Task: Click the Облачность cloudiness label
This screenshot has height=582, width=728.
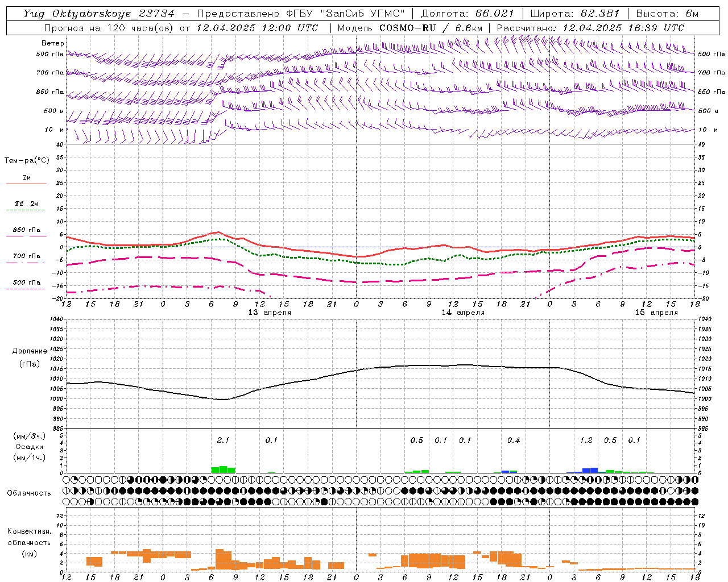Action: [29, 493]
